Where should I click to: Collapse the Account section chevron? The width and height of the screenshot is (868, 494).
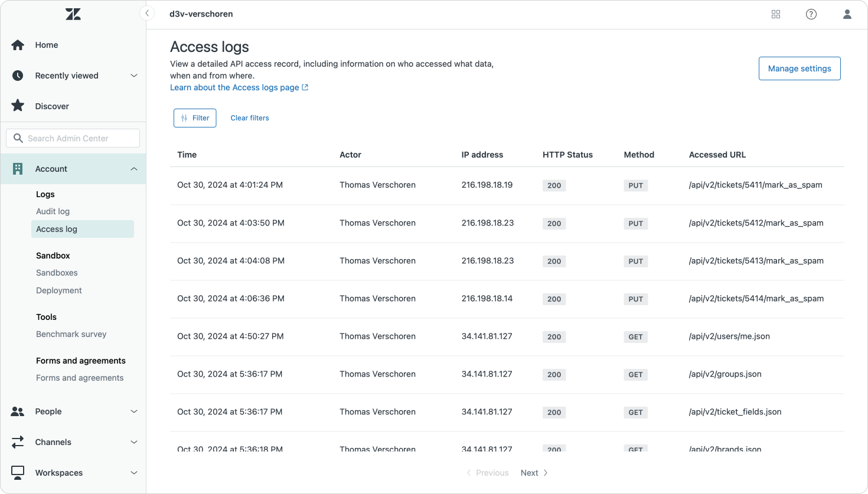(x=134, y=169)
